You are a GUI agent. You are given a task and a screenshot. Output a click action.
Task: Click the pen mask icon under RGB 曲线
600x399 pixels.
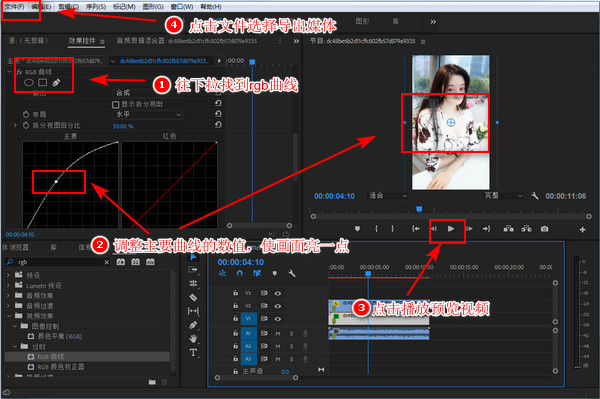(56, 82)
